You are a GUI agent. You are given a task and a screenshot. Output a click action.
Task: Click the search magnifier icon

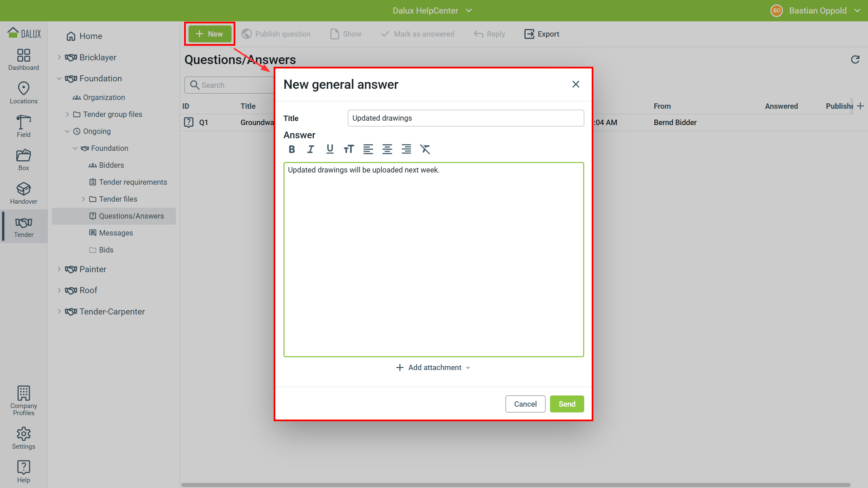pos(194,85)
